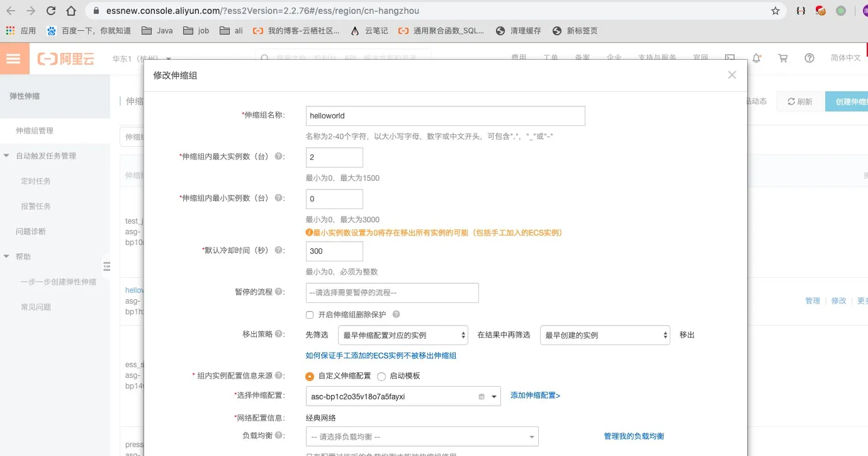868x456 pixels.
Task: Click help icon next to 开启伸缩组删除保护
Action: tap(396, 314)
